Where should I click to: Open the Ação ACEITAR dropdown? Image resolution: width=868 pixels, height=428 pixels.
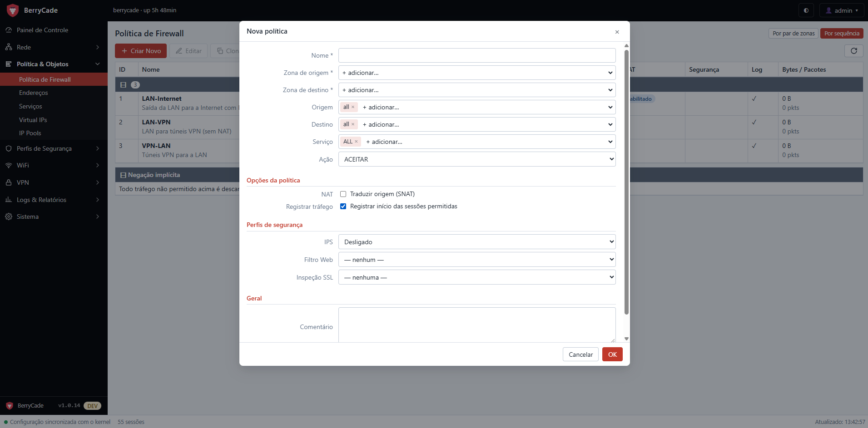477,159
